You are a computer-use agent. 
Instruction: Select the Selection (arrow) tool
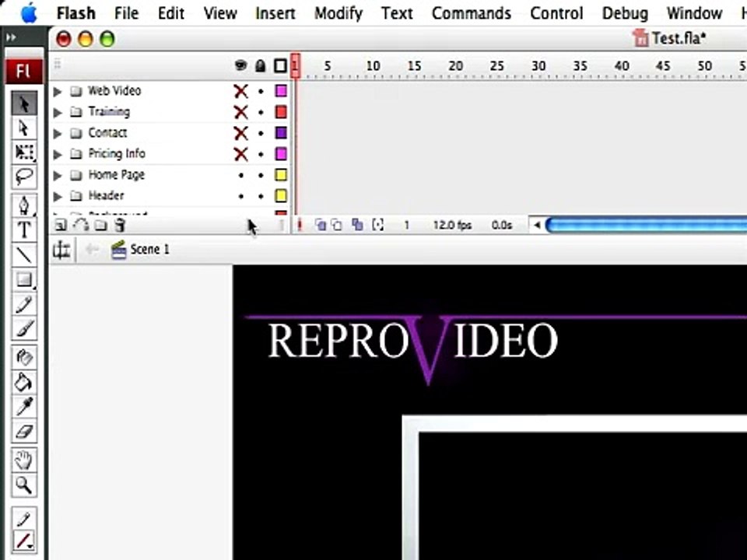(24, 103)
